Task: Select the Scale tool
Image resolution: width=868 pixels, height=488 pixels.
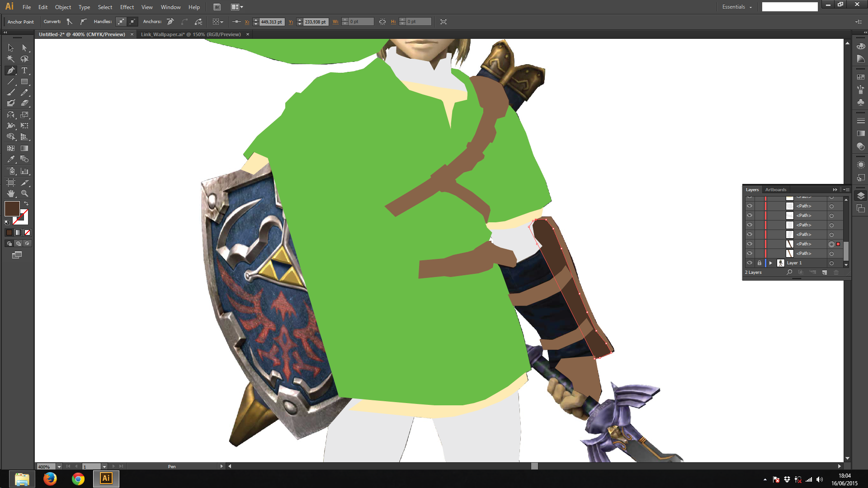Action: tap(25, 115)
